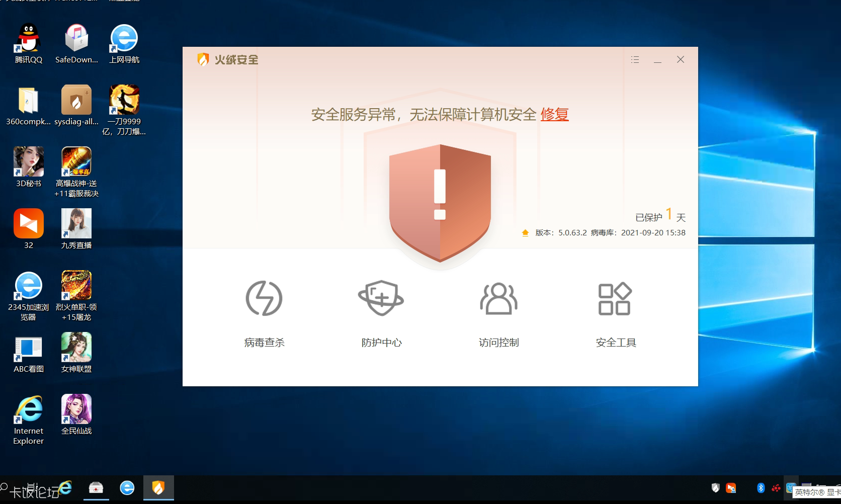Open 病毒查杀 virus scan
This screenshot has height=504, width=841.
[264, 314]
